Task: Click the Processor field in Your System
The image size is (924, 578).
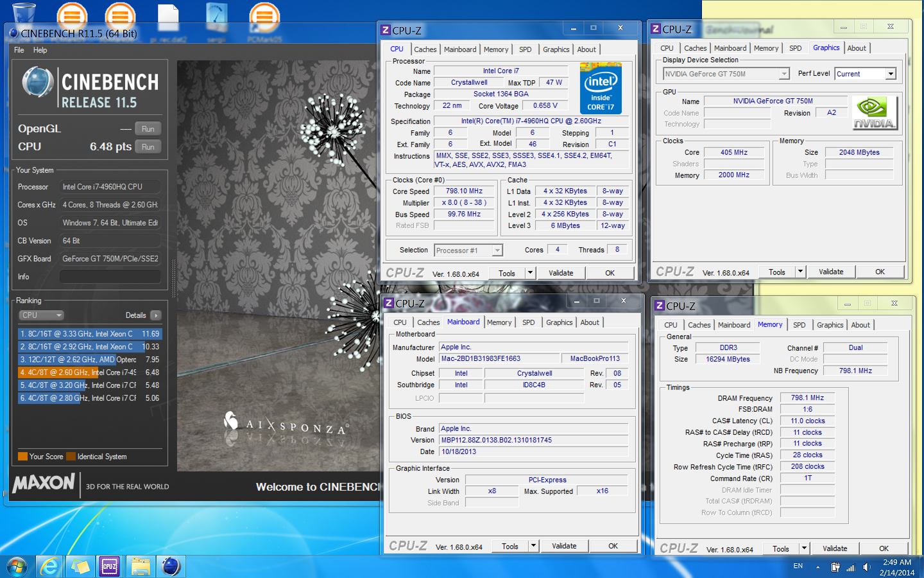Action: pos(110,187)
